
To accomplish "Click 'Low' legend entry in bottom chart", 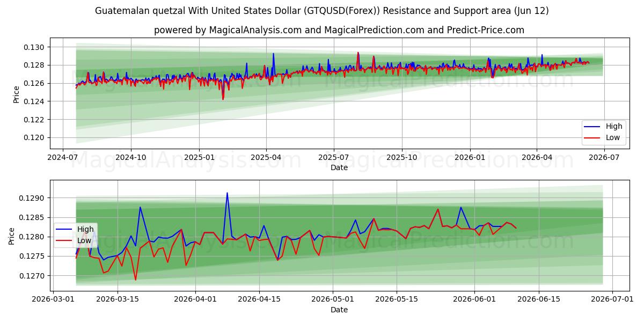I will click(x=84, y=240).
